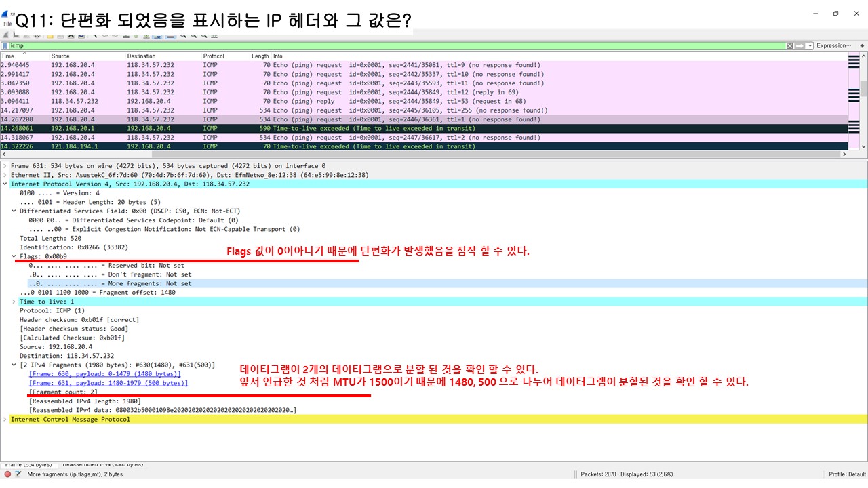This screenshot has height=488, width=868.
Task: Select 'Header checksum: 0xb01f [correct]' field
Action: click(x=79, y=319)
